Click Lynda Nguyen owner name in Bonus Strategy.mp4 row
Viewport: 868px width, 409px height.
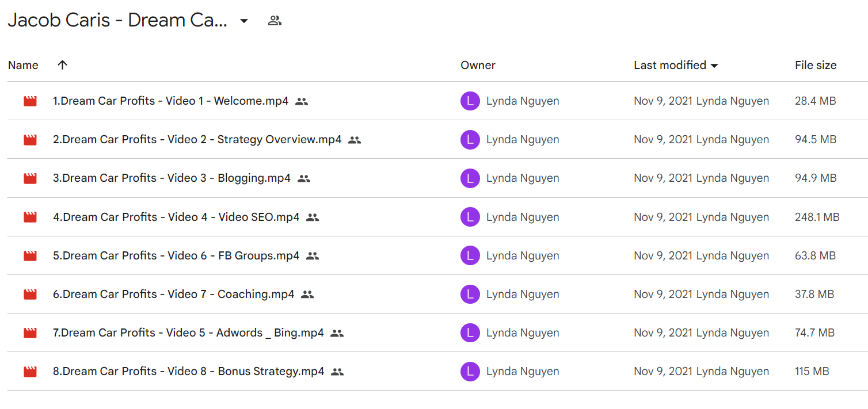point(523,371)
